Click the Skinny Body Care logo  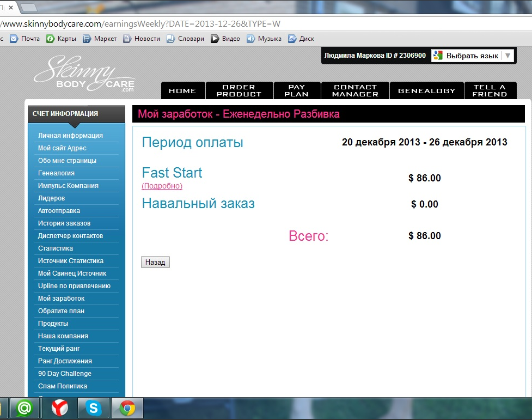click(x=84, y=75)
